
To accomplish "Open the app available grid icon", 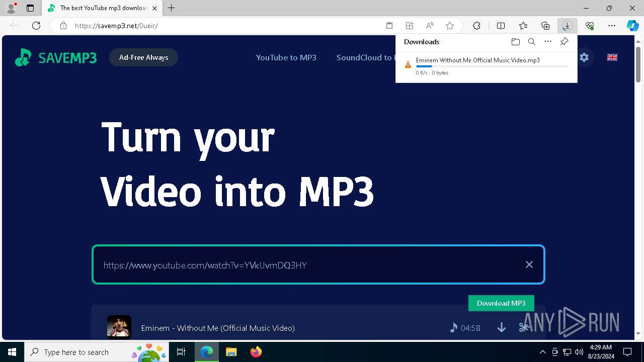I will coord(410,26).
